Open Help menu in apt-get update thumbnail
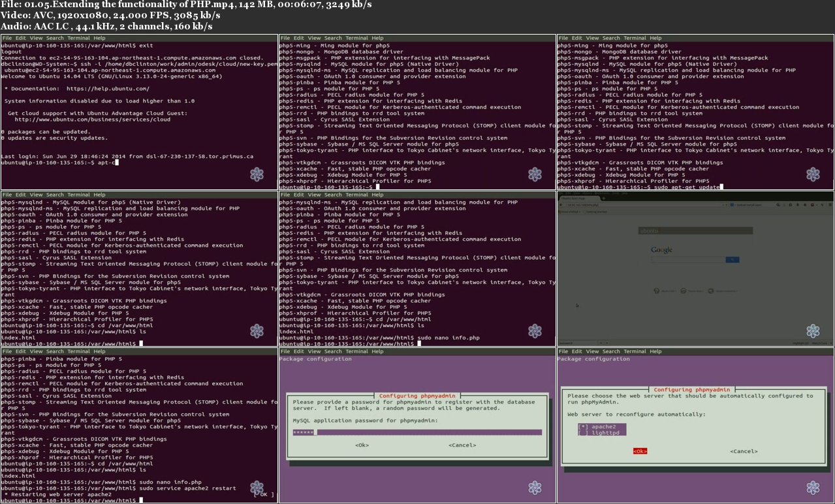835x504 pixels. (655, 39)
